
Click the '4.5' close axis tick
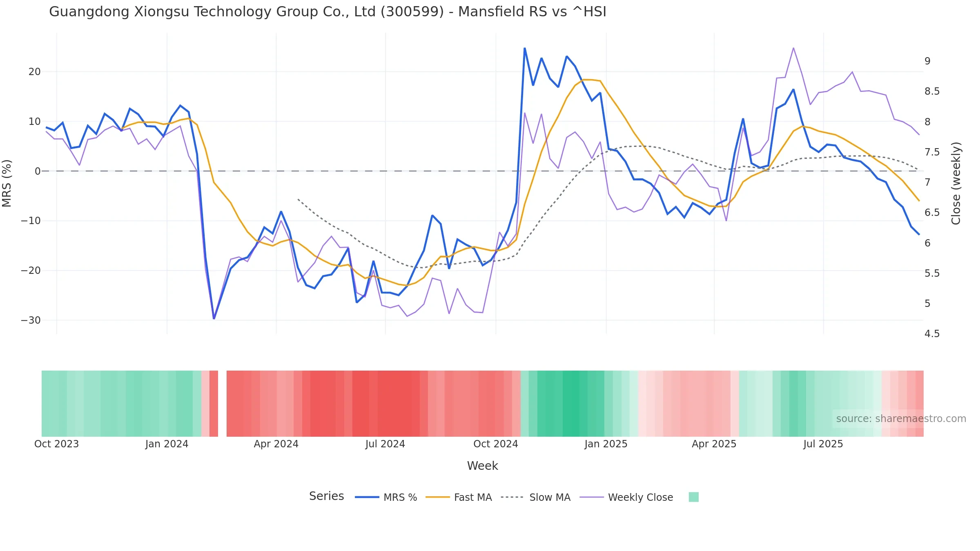point(932,334)
